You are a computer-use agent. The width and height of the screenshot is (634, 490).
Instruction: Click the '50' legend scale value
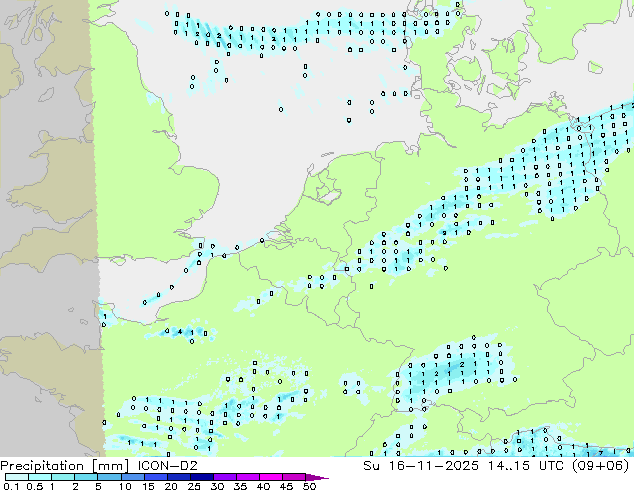click(309, 486)
